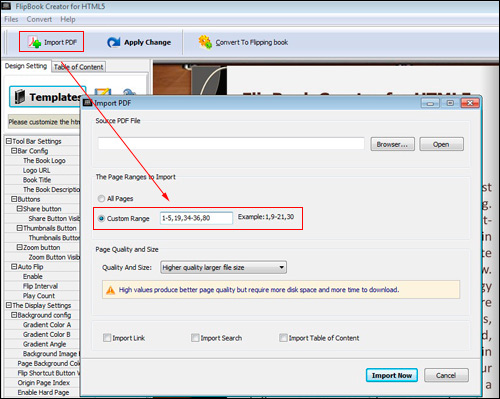The height and width of the screenshot is (399, 500).
Task: Select the Page Background Color row
Action: click(42, 363)
